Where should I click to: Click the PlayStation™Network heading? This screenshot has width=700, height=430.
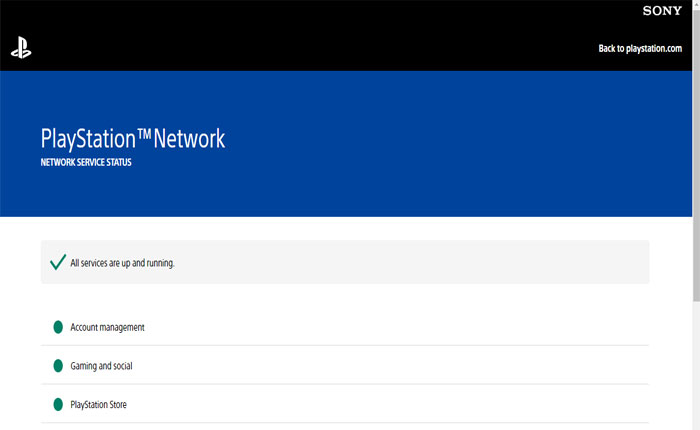click(x=133, y=138)
